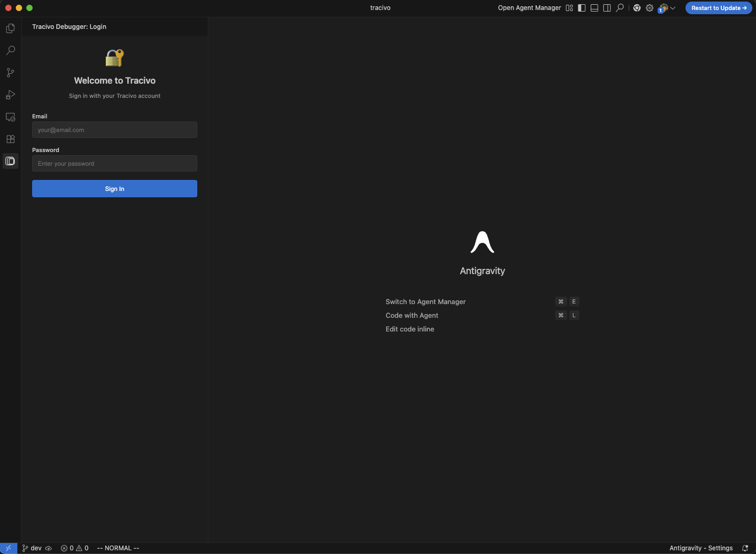This screenshot has height=554, width=756.
Task: Click the Sign In button
Action: [115, 189]
